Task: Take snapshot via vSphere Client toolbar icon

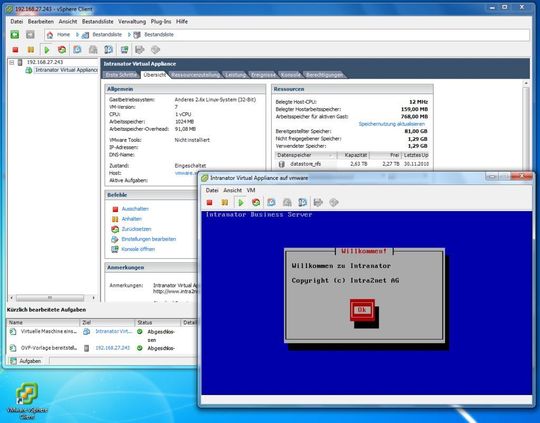Action: click(77, 50)
